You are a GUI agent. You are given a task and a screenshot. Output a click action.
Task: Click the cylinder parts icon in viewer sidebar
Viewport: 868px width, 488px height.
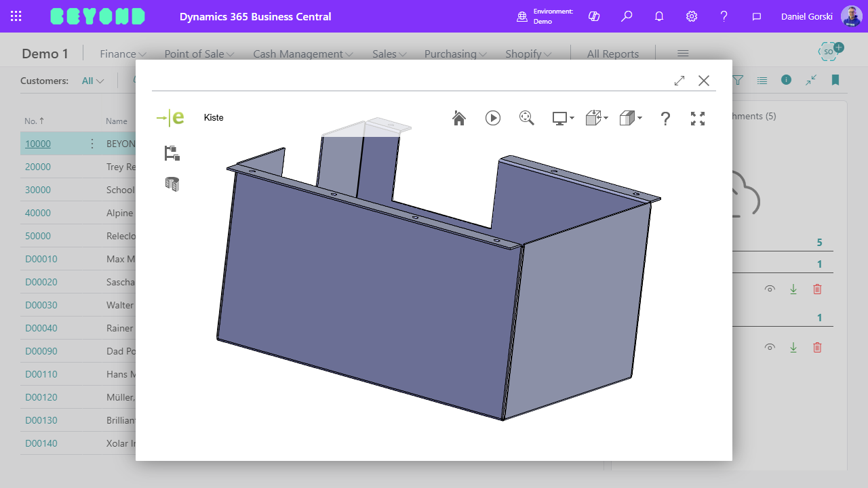[172, 184]
